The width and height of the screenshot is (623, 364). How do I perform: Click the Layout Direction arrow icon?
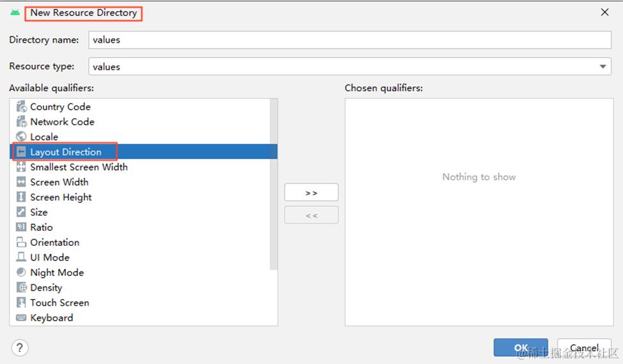[x=22, y=152]
